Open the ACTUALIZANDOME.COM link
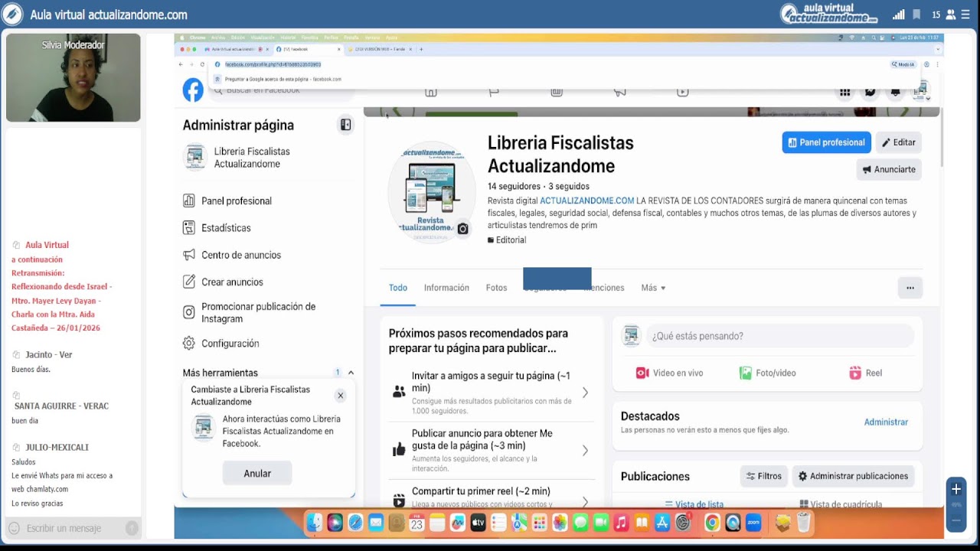The height and width of the screenshot is (551, 980). [586, 201]
